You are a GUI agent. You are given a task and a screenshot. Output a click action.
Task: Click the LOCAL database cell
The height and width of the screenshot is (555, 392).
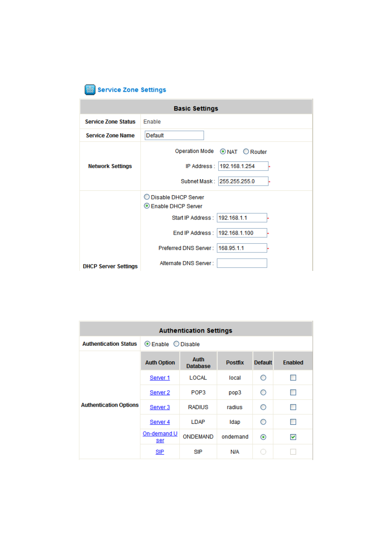(x=198, y=378)
